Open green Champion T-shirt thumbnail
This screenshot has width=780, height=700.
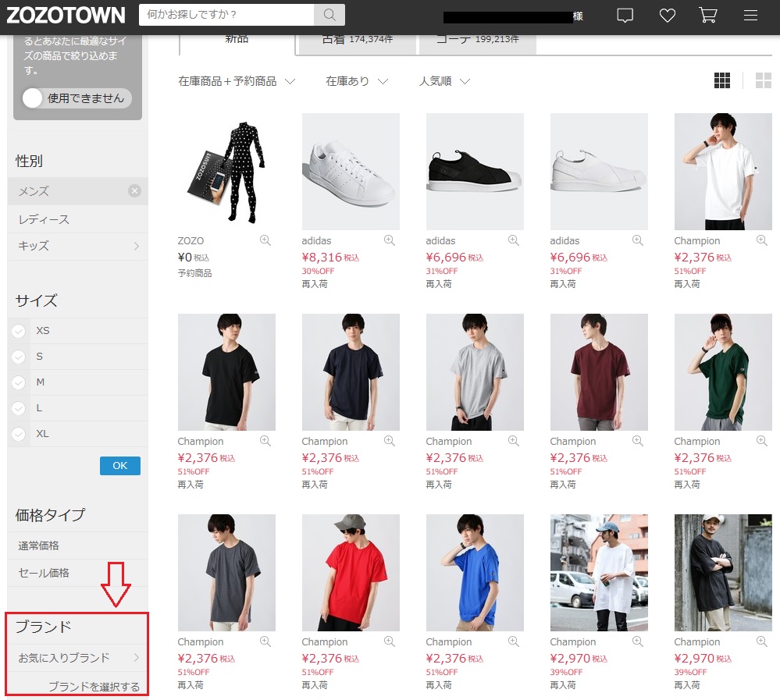point(723,372)
